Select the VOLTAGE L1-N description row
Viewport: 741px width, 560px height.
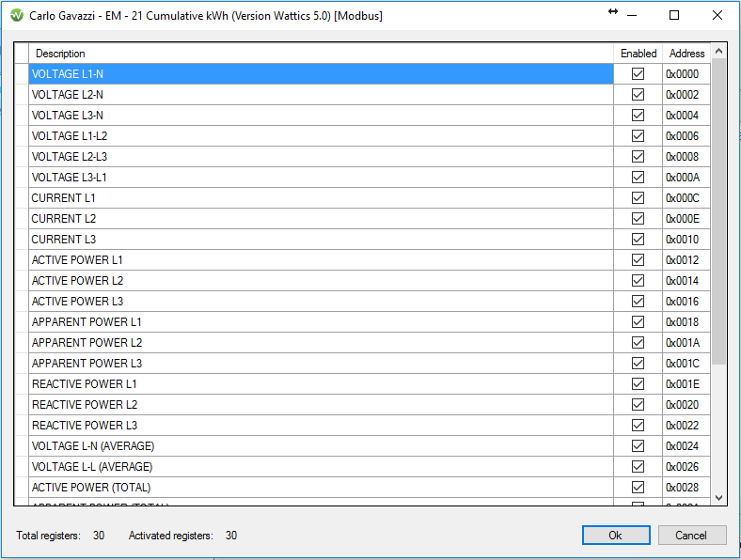tap(322, 73)
